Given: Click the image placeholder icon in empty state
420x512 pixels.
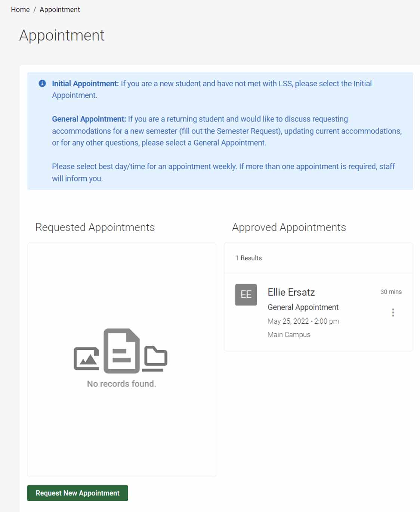Looking at the screenshot, I should coord(86,358).
